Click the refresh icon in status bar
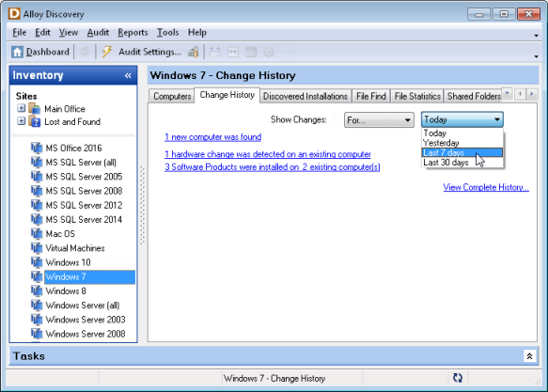Screen dimensions: 548x392 [x=458, y=378]
